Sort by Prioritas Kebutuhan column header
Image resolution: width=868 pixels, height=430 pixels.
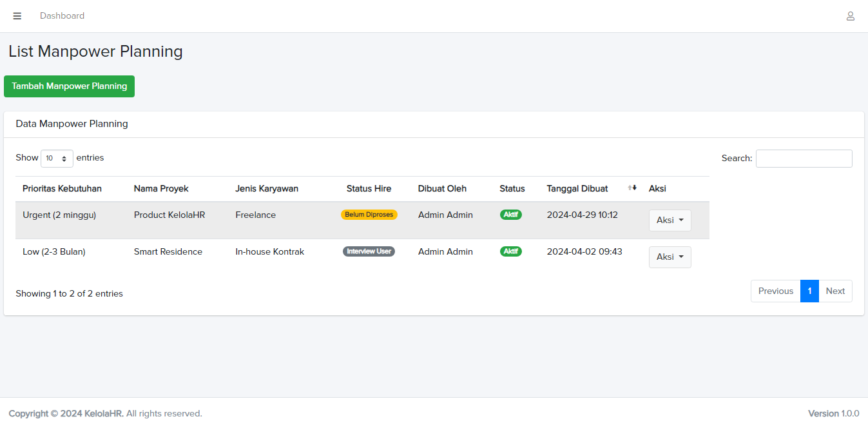pos(62,189)
